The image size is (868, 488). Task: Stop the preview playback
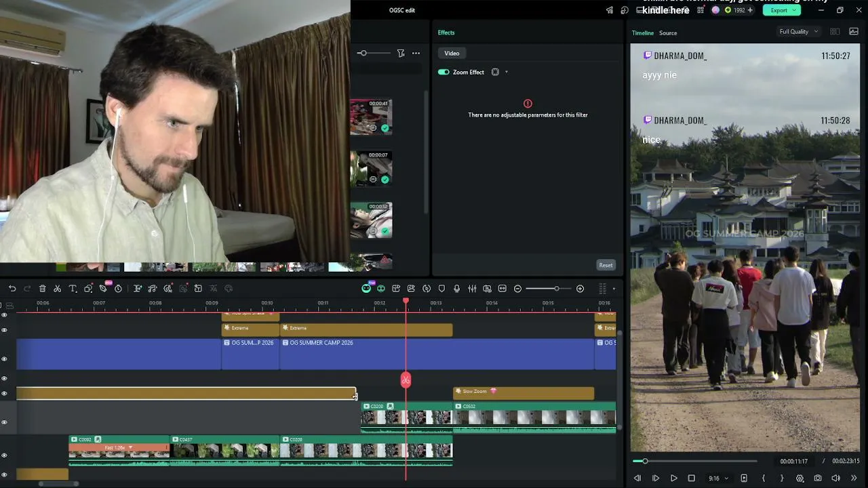click(691, 479)
